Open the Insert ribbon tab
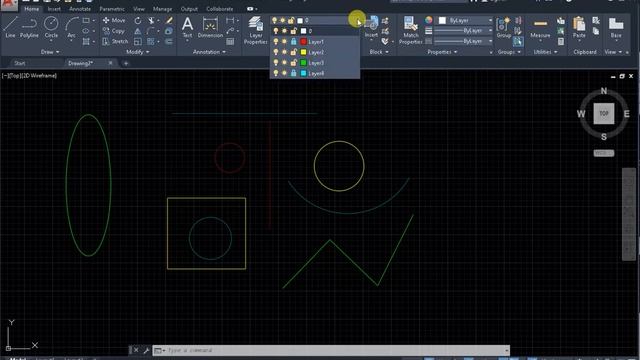 click(54, 9)
